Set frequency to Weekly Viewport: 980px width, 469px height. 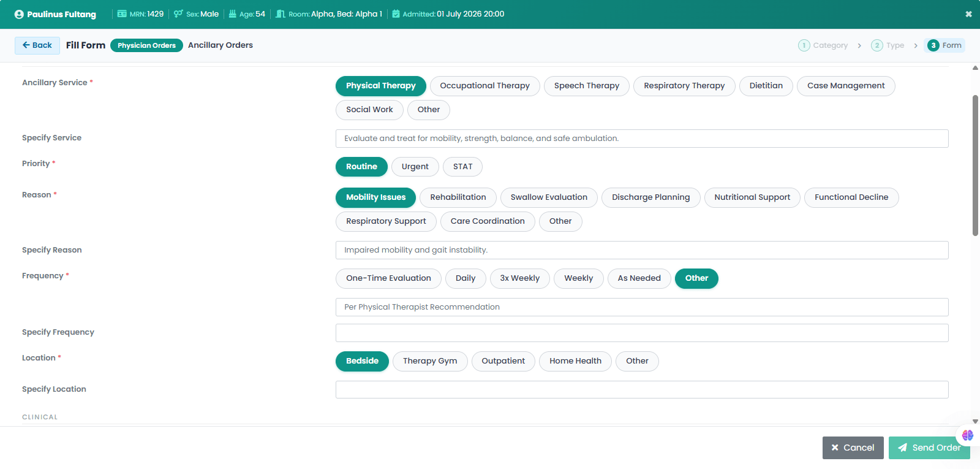579,278
